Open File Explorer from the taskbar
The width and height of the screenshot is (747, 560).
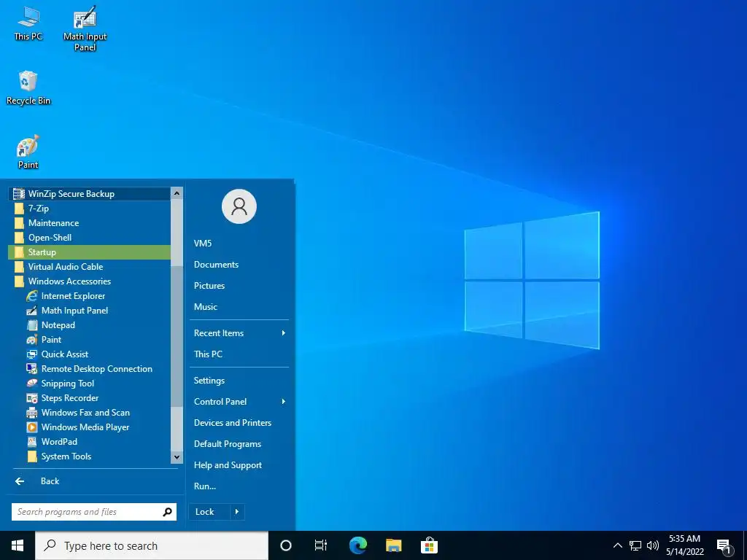pyautogui.click(x=393, y=545)
